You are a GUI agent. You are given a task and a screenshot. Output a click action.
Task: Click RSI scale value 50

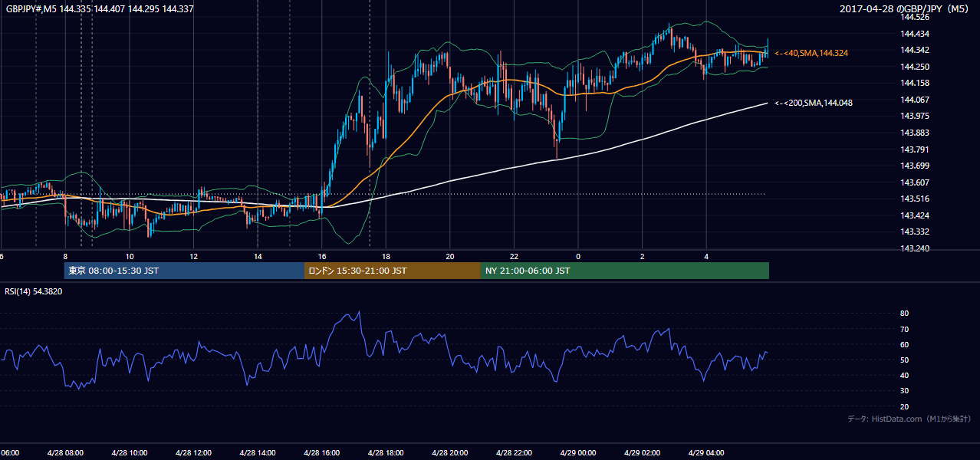pyautogui.click(x=905, y=360)
